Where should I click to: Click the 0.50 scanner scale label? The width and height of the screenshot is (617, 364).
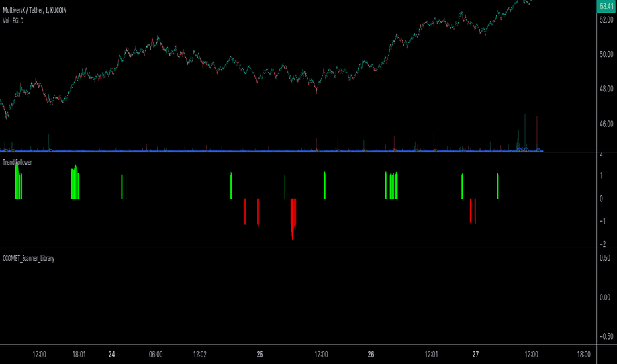[605, 258]
